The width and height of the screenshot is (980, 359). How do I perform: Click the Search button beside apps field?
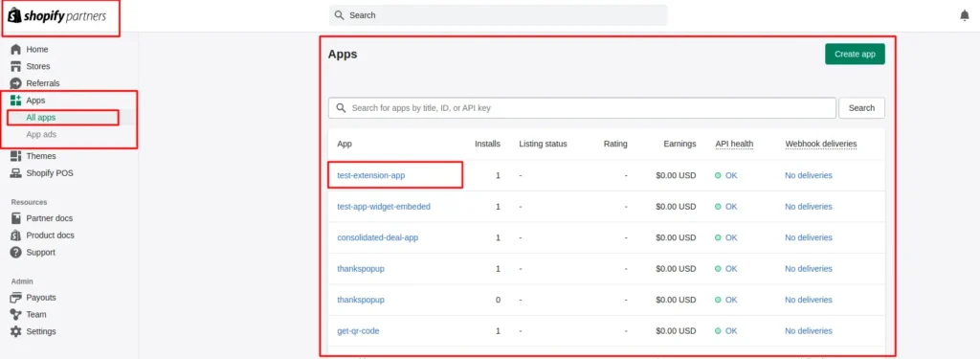pyautogui.click(x=861, y=107)
